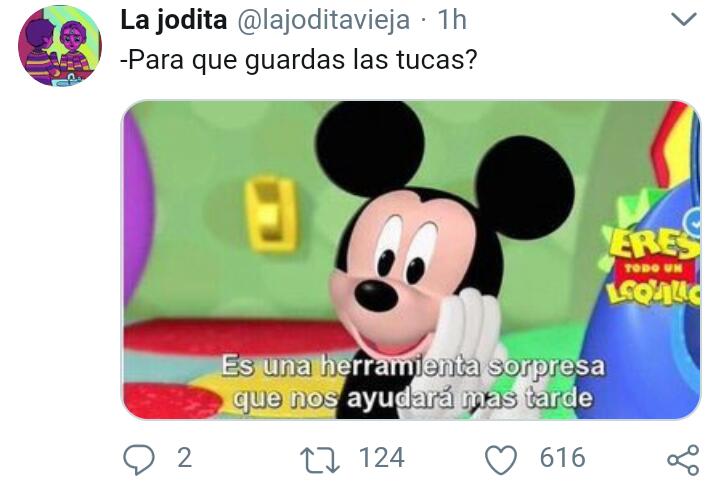View the 2 replies count
This screenshot has width=720, height=490.
pos(185,458)
